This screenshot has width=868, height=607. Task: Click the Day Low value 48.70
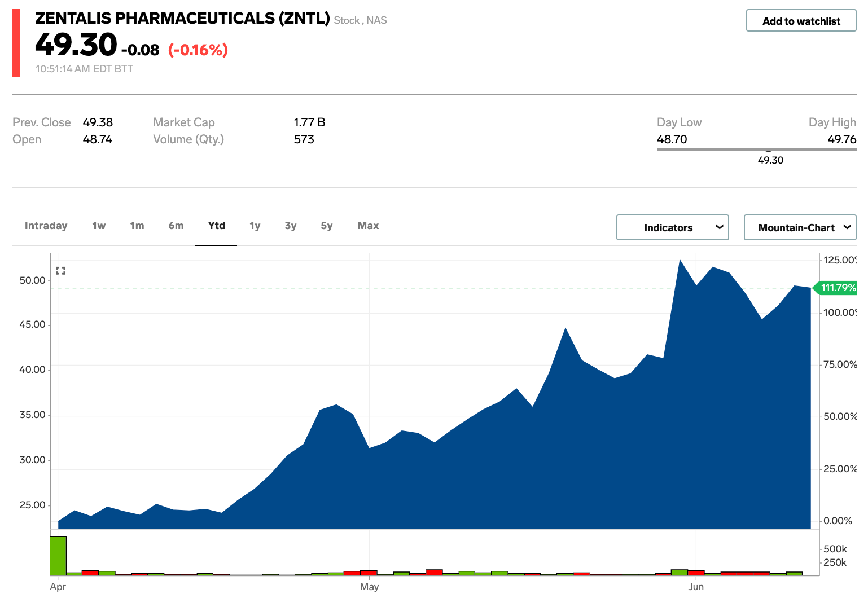tap(672, 139)
